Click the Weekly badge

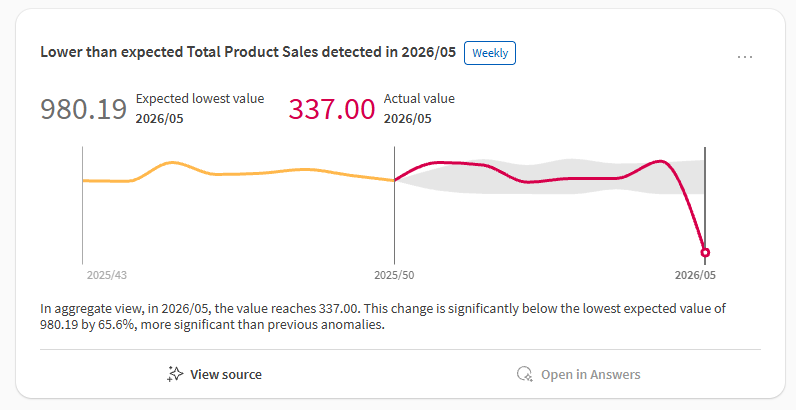[x=490, y=53]
